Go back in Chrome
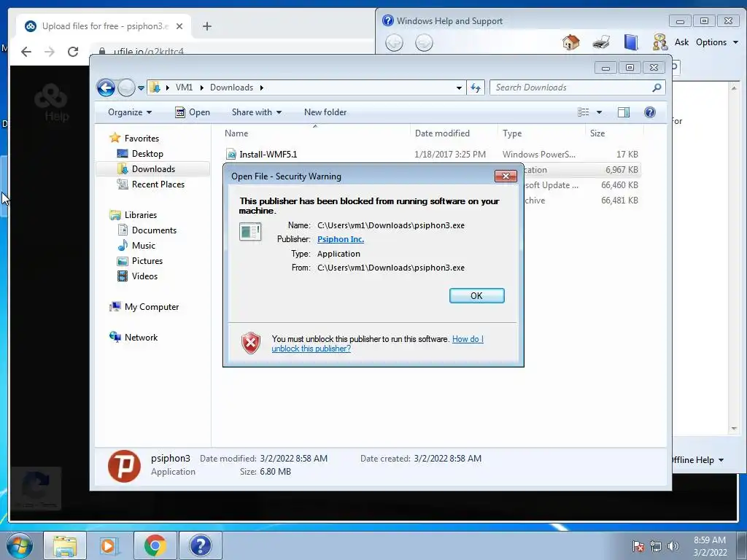Viewport: 747px width, 560px height. (x=26, y=52)
